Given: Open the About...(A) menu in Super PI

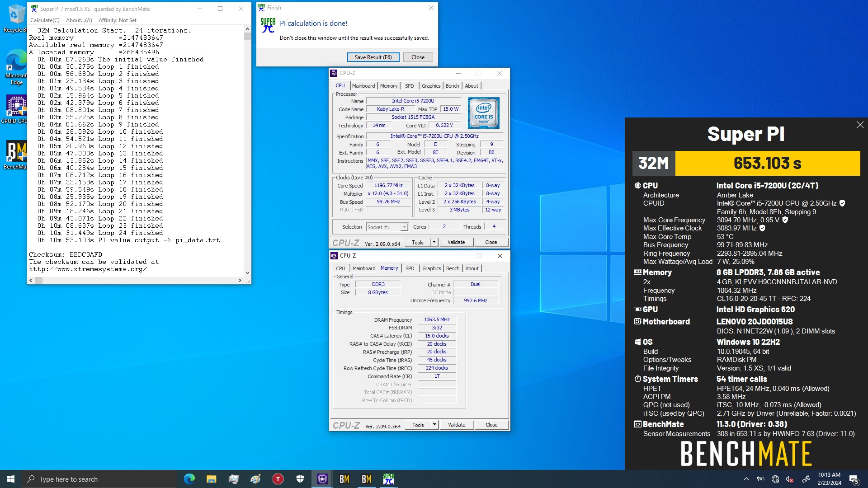Looking at the screenshot, I should point(79,20).
